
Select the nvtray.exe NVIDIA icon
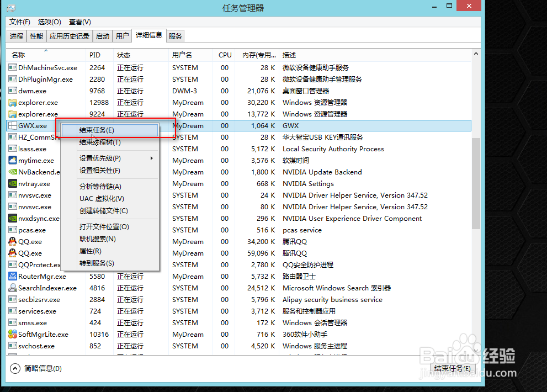[12, 183]
